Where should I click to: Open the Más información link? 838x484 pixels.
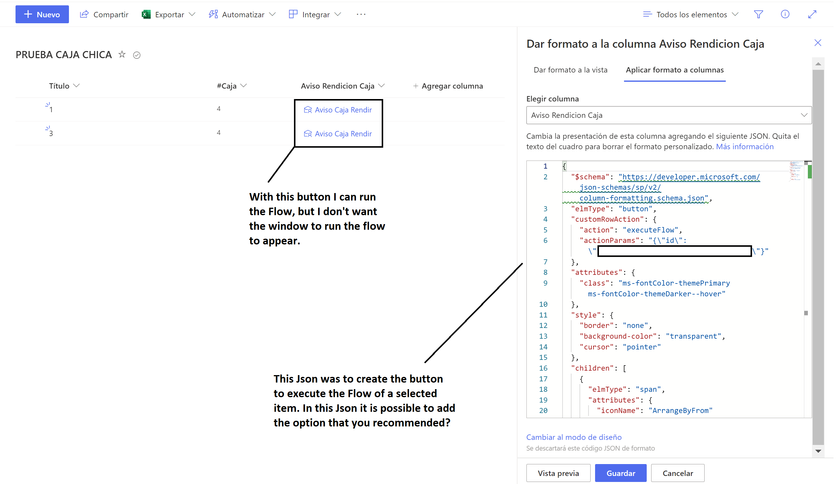pyautogui.click(x=744, y=146)
